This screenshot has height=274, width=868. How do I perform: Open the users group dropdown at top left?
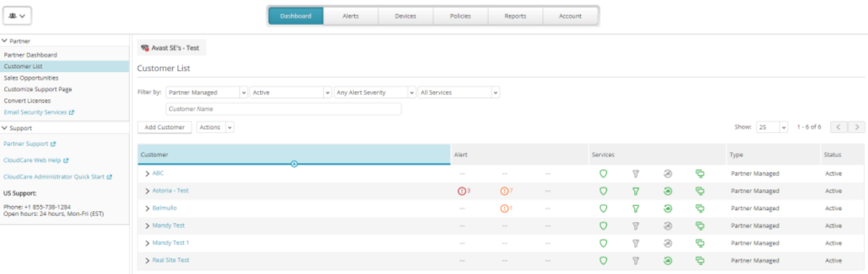coord(17,15)
